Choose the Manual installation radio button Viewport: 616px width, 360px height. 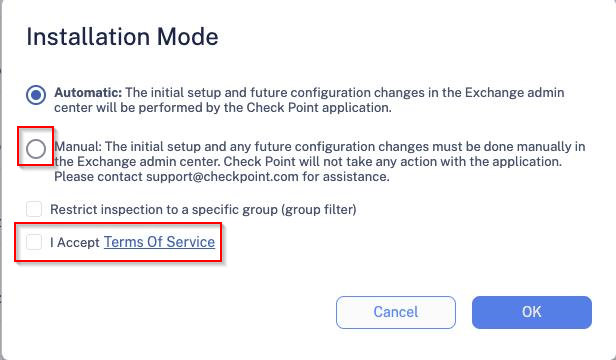[x=36, y=149]
